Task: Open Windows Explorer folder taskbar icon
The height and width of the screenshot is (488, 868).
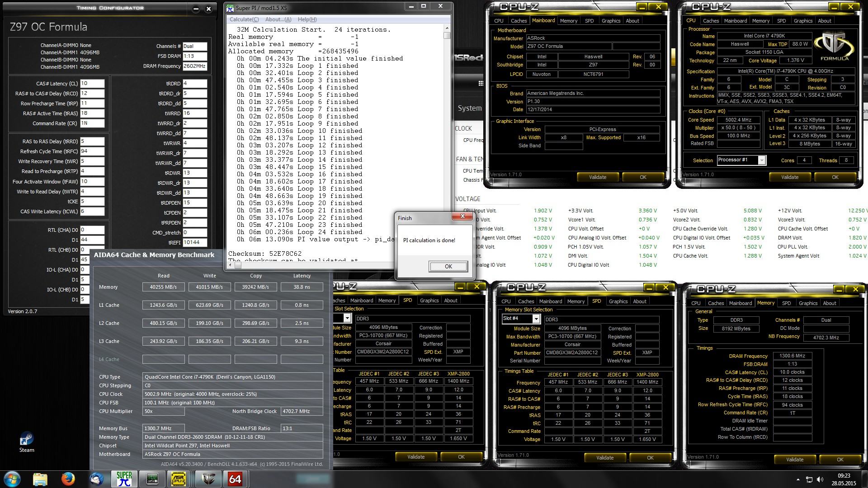Action: 40,479
